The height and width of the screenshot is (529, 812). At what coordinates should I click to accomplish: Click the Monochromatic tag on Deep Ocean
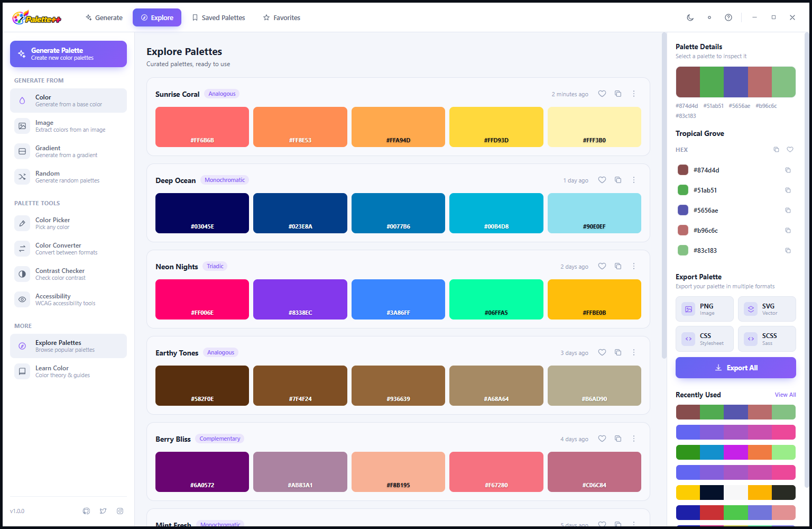225,180
